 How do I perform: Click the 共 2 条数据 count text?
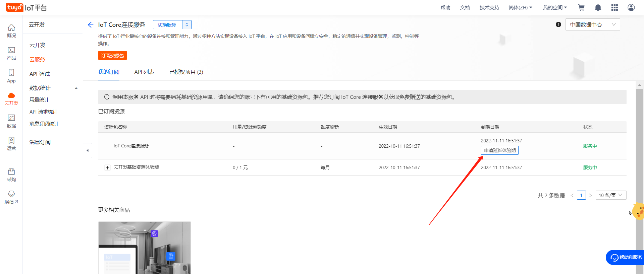coord(551,195)
